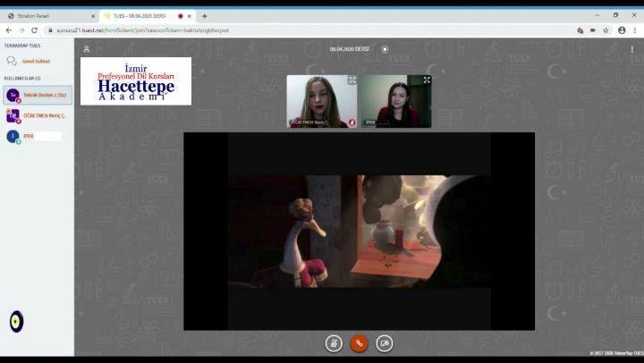Click the ÖĞRETMEN avatar icon
This screenshot has height=363, width=644.
click(13, 116)
